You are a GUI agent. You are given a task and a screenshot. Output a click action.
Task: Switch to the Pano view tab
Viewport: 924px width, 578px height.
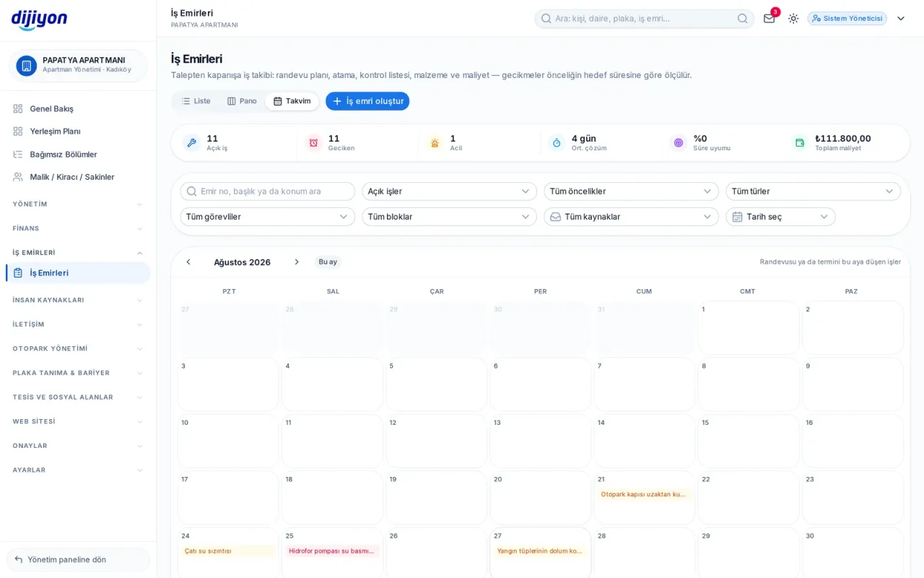(242, 101)
